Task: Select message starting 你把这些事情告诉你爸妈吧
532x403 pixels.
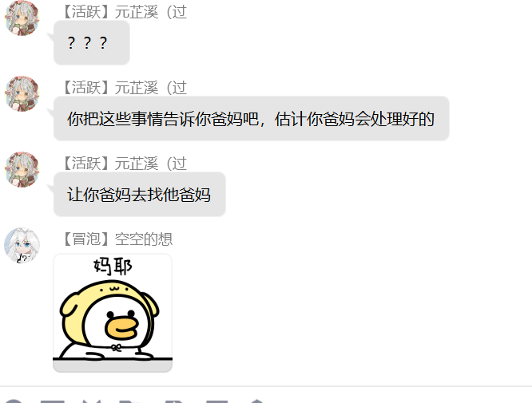Action: coord(252,118)
